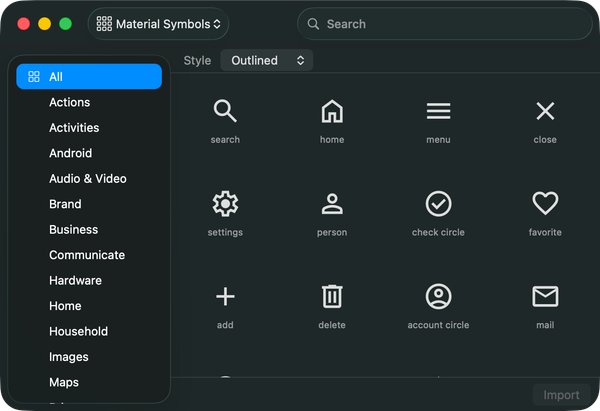Select the Communicate category
The height and width of the screenshot is (411, 600).
point(87,255)
